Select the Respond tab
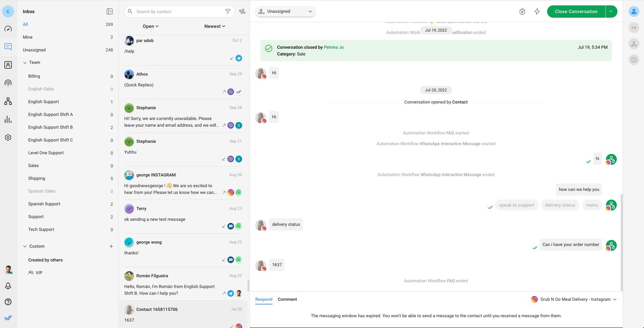644x328 pixels. pyautogui.click(x=264, y=299)
